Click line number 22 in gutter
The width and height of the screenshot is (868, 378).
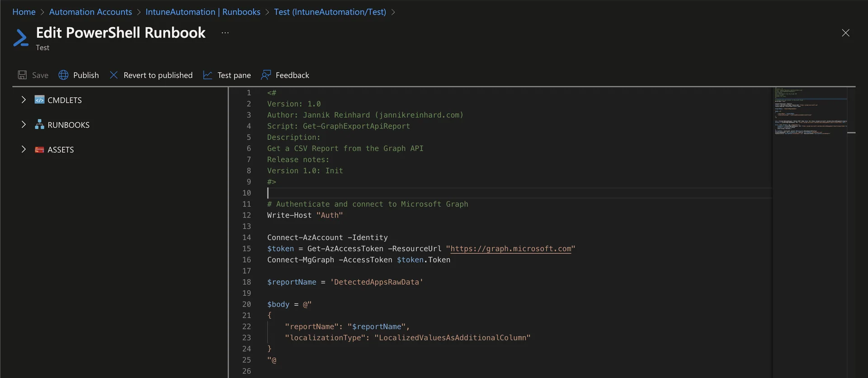point(246,326)
